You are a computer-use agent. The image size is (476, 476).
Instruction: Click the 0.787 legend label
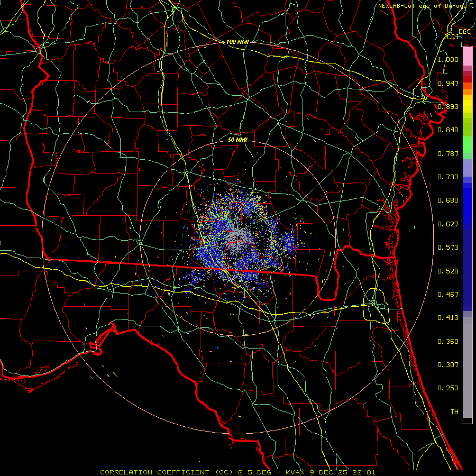pos(448,153)
